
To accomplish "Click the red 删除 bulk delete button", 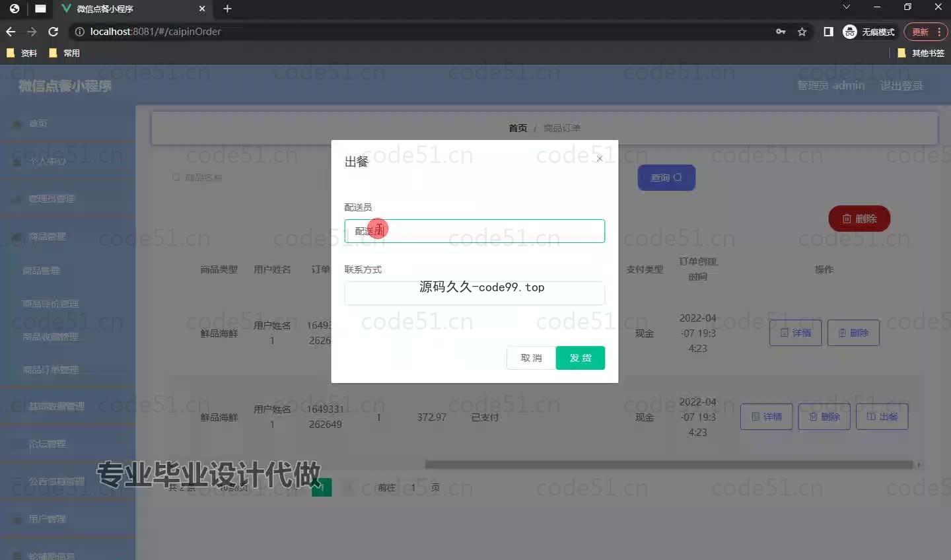I will 859,219.
